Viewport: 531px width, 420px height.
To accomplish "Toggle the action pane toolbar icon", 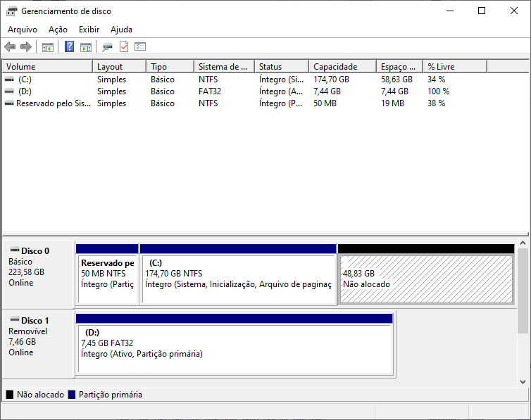I will tap(86, 46).
